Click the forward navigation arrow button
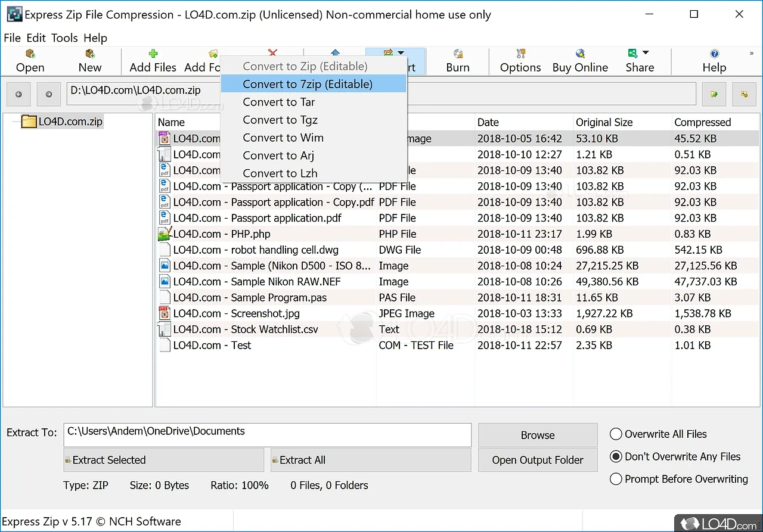 click(x=49, y=94)
